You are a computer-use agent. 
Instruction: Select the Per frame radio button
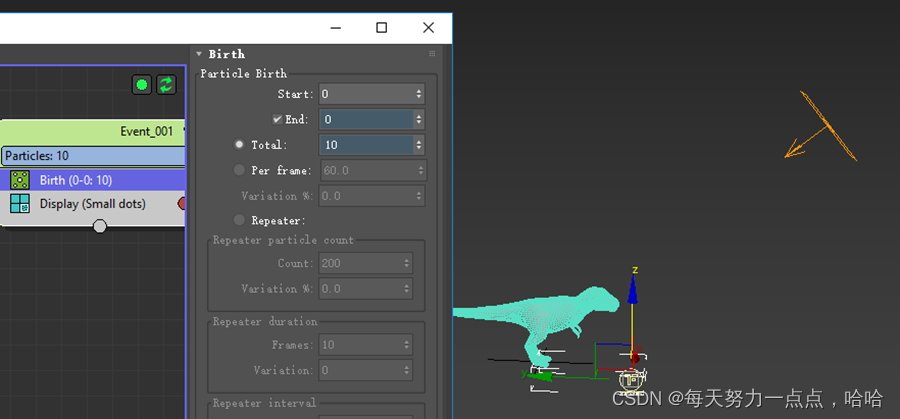239,170
